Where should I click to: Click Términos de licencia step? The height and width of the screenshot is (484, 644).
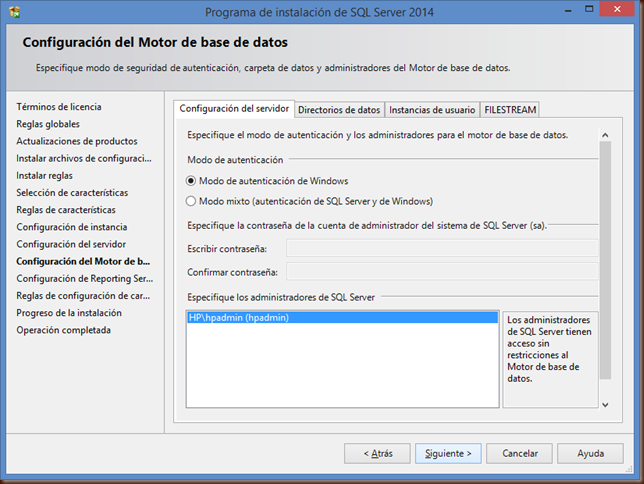[59, 107]
